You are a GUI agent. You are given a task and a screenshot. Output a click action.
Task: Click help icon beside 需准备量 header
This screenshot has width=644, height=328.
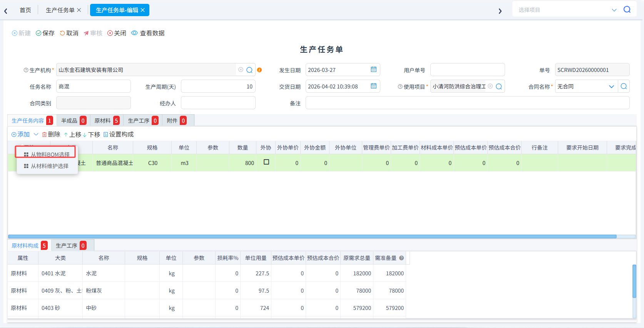[x=401, y=258]
